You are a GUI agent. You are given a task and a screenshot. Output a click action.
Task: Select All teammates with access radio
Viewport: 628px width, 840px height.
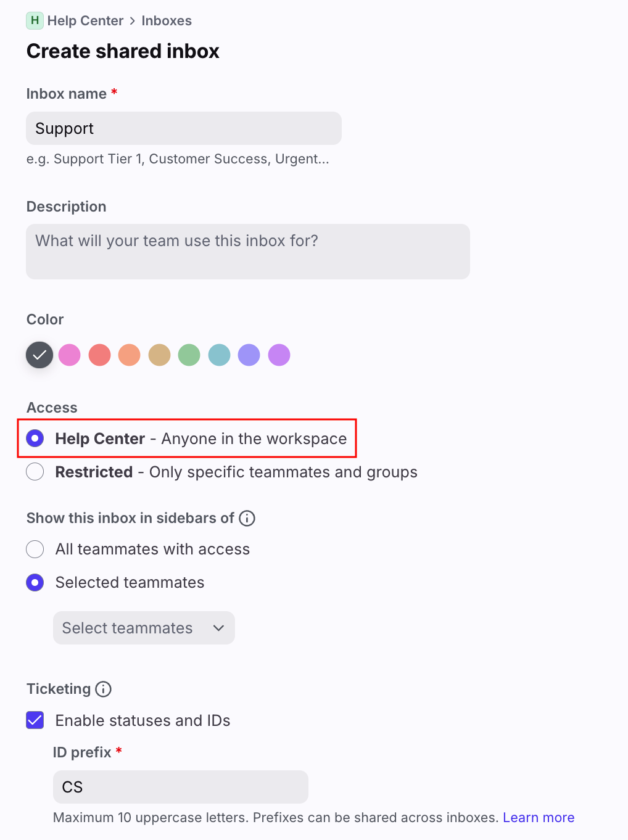click(x=35, y=549)
